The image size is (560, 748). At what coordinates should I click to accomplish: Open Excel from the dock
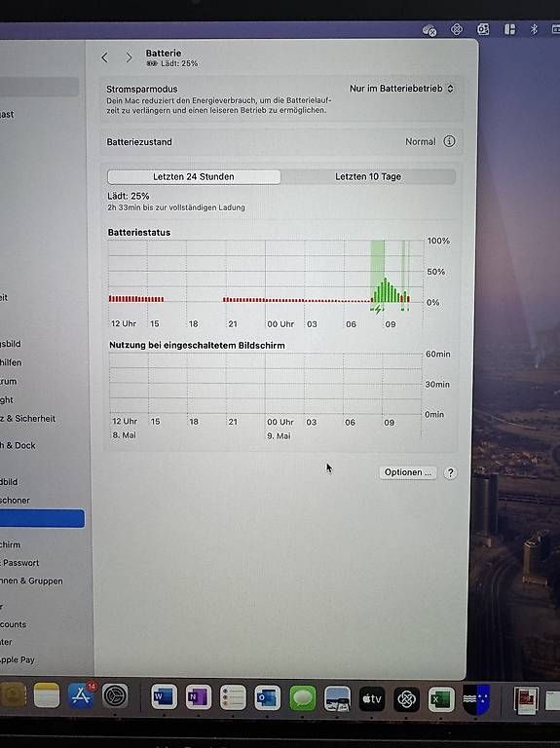(x=441, y=699)
